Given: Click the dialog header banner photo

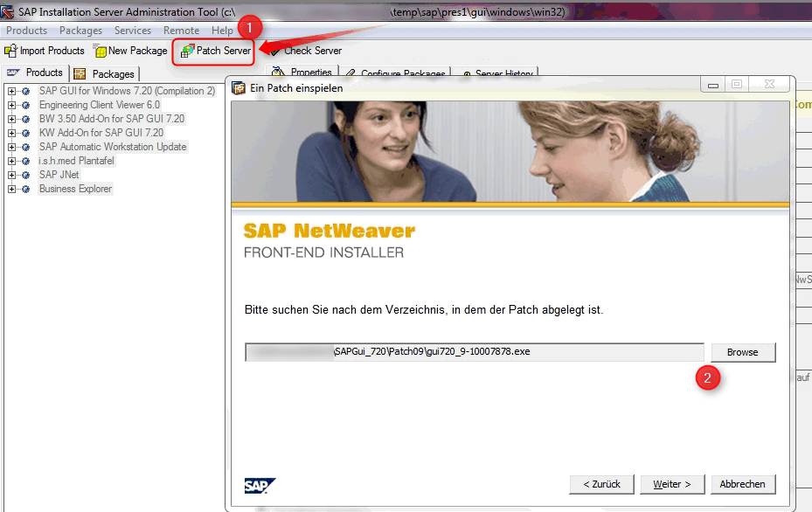Looking at the screenshot, I should pos(510,151).
